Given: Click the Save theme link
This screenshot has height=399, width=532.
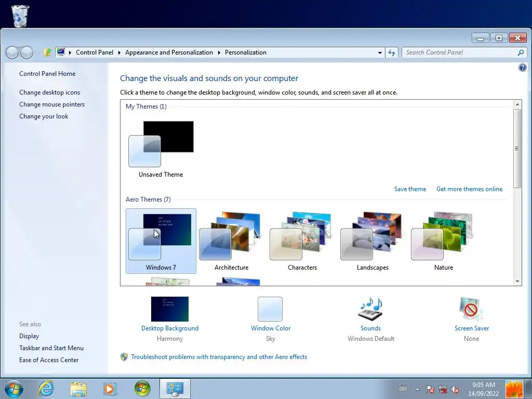Looking at the screenshot, I should 410,189.
